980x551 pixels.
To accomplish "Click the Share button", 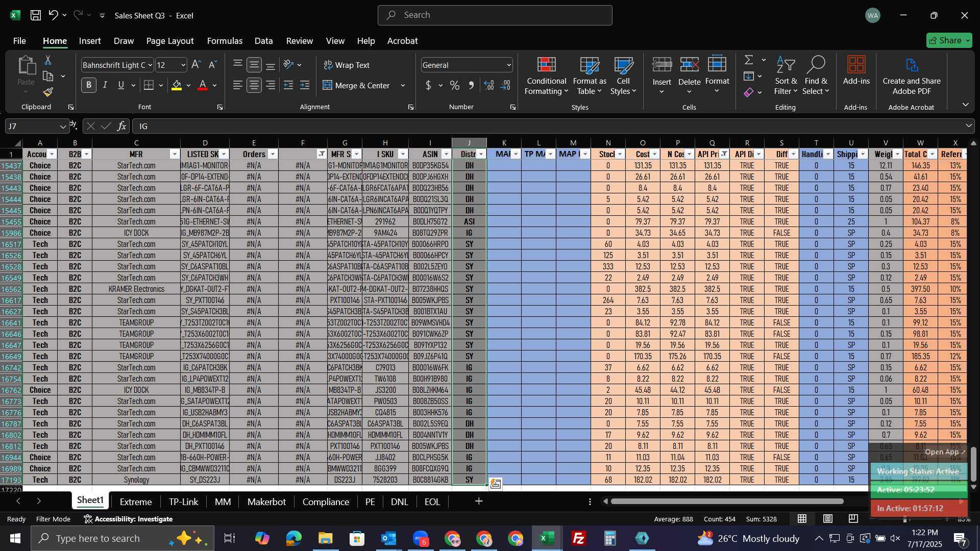I will 949,40.
